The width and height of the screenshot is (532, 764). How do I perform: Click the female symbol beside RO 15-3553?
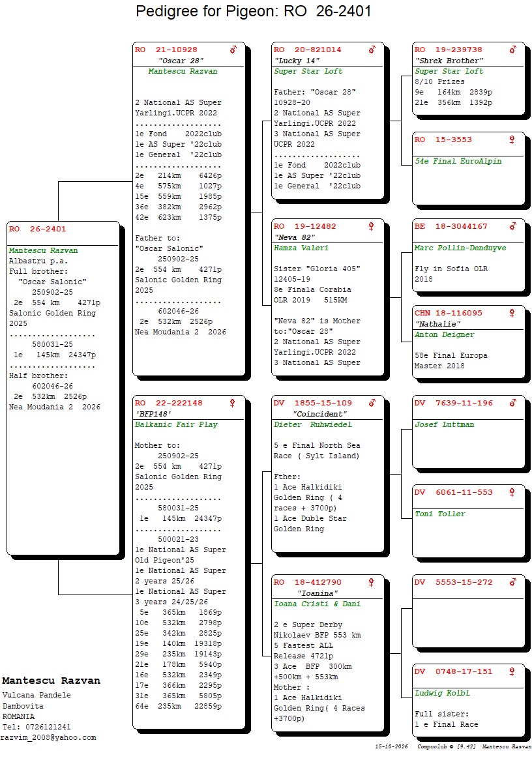point(512,140)
